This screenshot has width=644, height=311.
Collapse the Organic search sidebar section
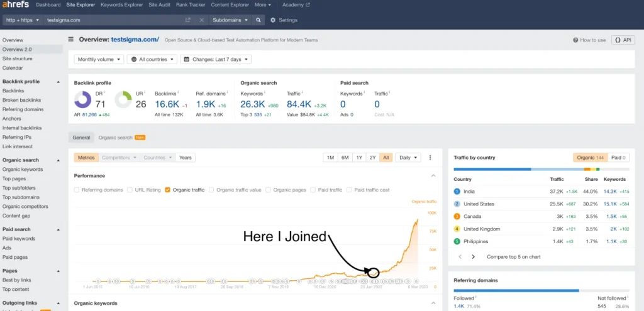point(58,160)
